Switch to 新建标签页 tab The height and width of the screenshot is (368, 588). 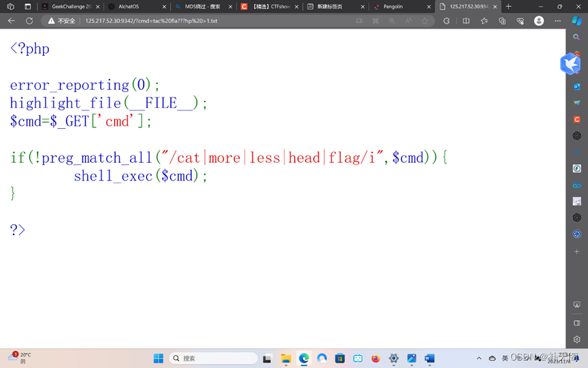click(x=336, y=7)
